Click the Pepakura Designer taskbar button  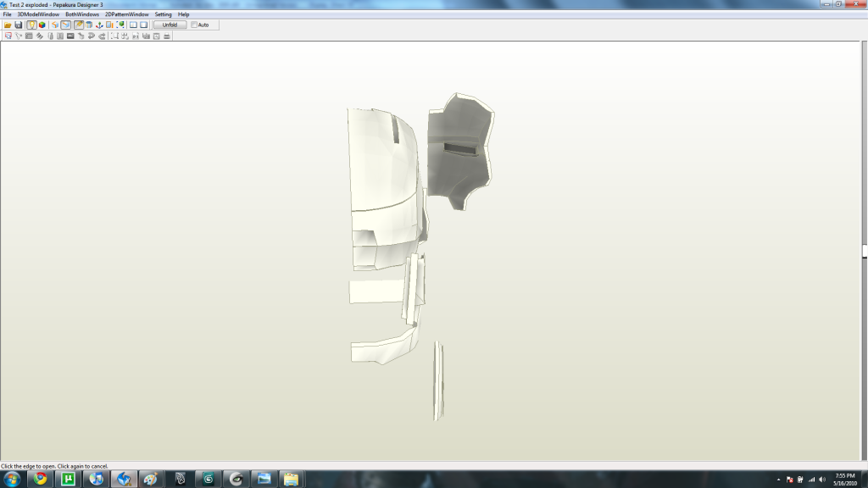coord(124,480)
